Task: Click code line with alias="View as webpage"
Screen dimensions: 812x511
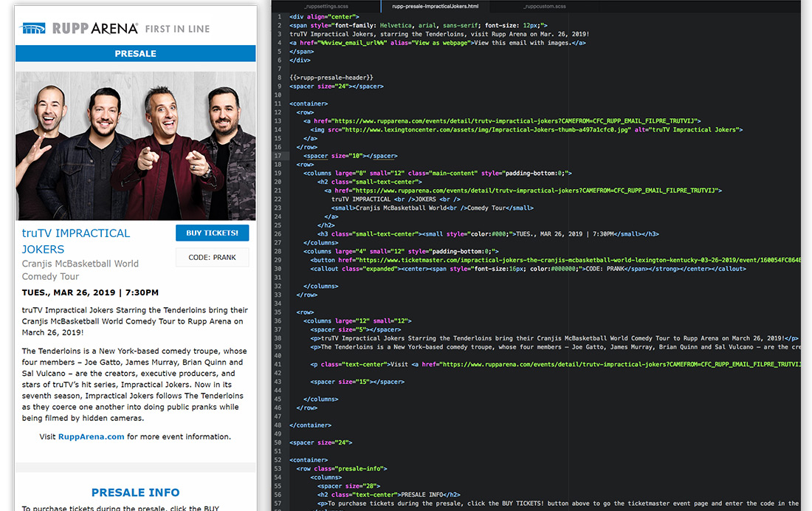Action: pos(438,43)
